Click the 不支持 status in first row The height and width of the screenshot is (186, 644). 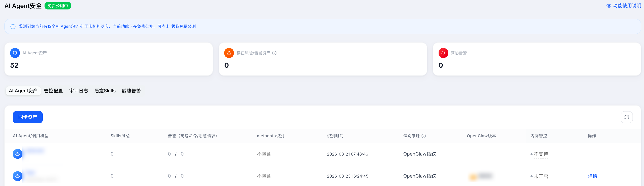[x=541, y=154]
